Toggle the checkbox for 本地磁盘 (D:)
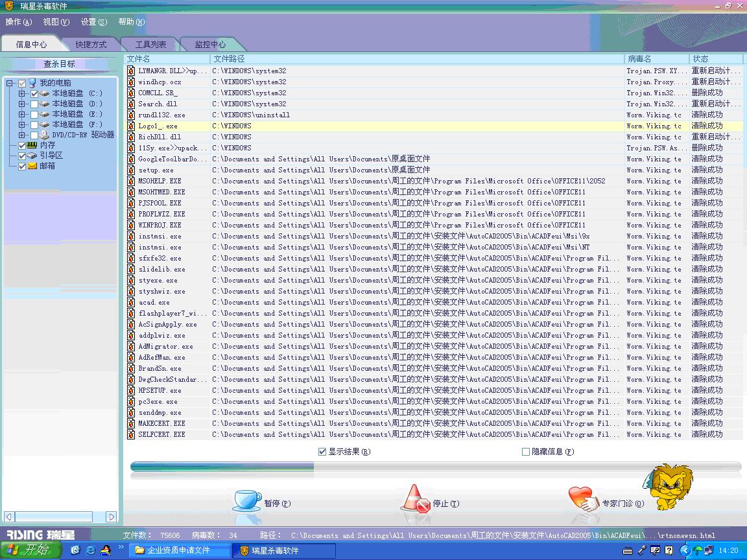This screenshot has width=747, height=560. pos(34,104)
